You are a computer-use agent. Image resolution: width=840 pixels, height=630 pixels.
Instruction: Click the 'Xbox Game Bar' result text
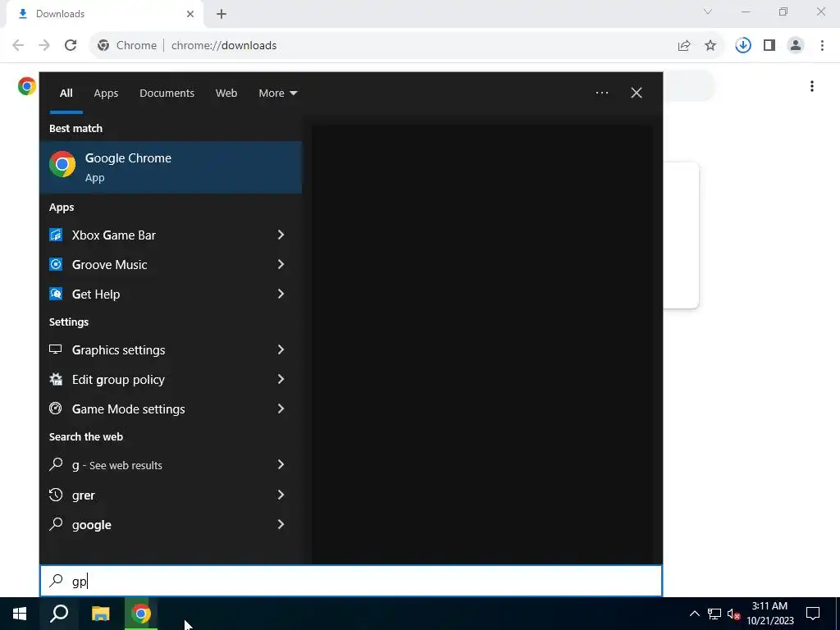click(113, 235)
